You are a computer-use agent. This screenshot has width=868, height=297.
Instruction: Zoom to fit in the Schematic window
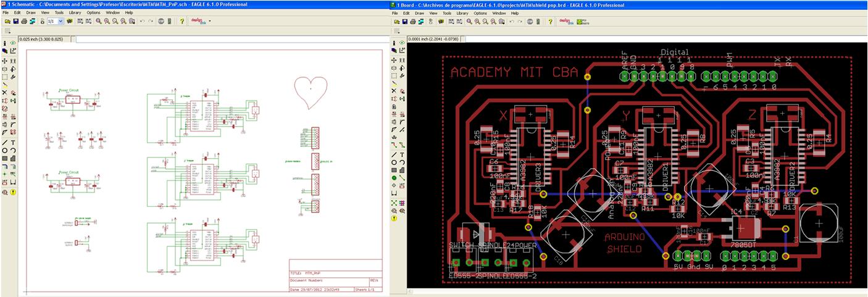[99, 21]
